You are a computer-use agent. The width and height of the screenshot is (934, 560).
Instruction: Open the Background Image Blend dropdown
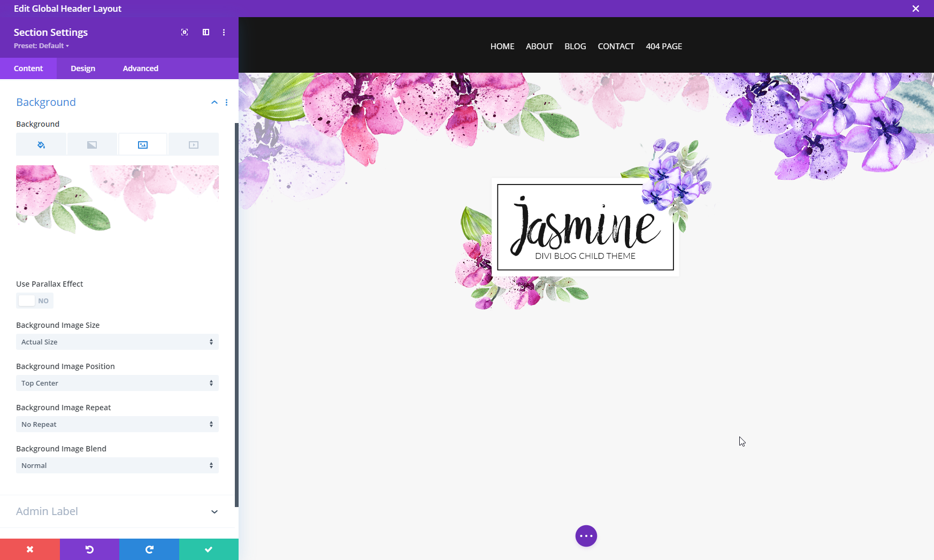tap(117, 465)
